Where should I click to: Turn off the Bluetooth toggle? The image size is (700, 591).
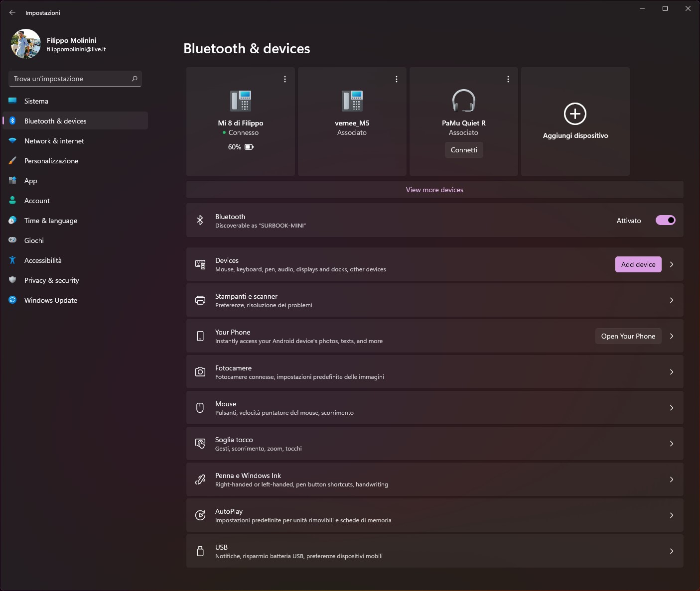pos(666,220)
